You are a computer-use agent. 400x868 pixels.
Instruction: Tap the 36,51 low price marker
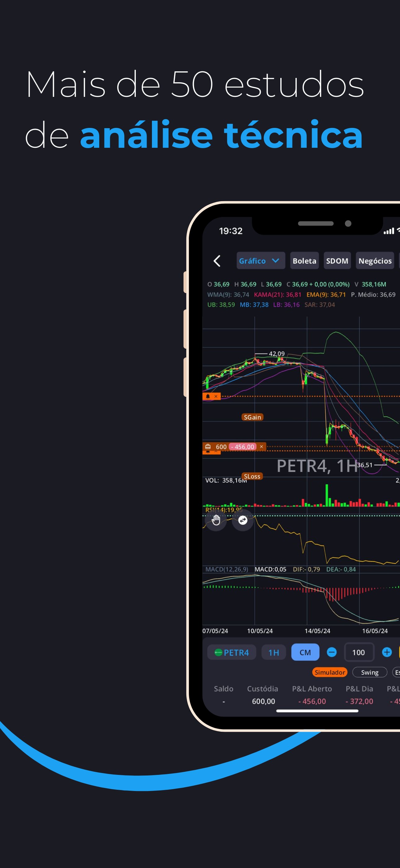[x=365, y=465]
